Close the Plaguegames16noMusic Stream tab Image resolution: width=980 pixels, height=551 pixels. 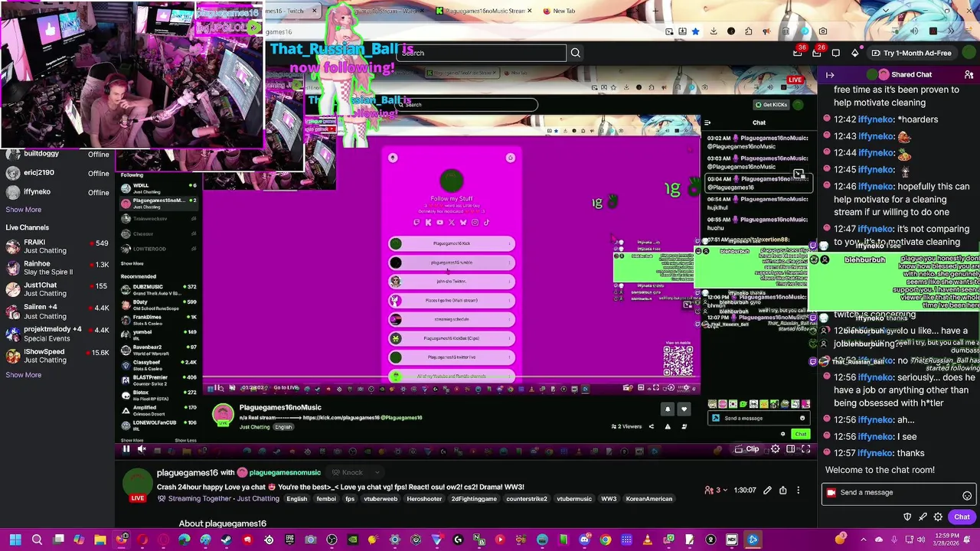[531, 11]
